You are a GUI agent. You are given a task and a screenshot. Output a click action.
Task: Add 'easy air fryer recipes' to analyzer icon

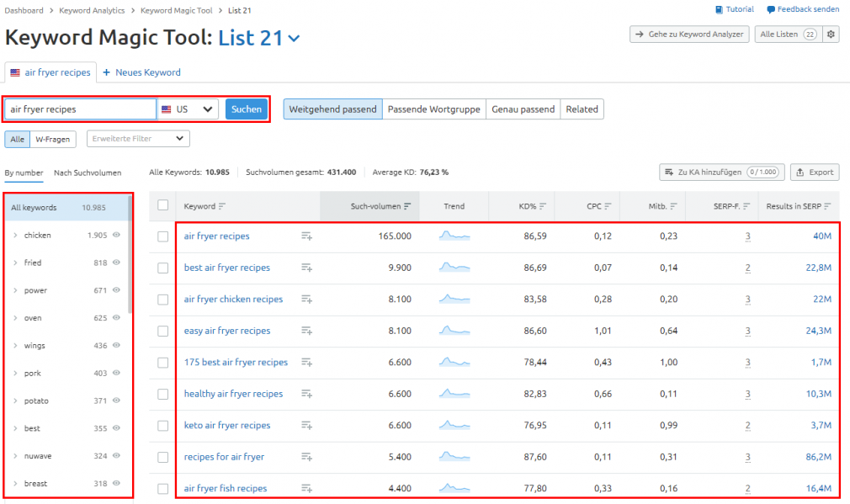307,331
